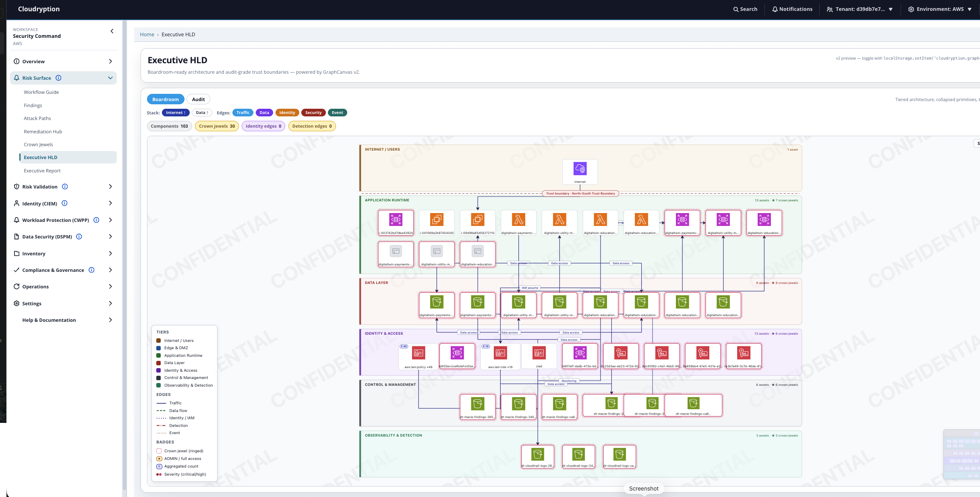Click info icon beside Risk Surface

58,78
